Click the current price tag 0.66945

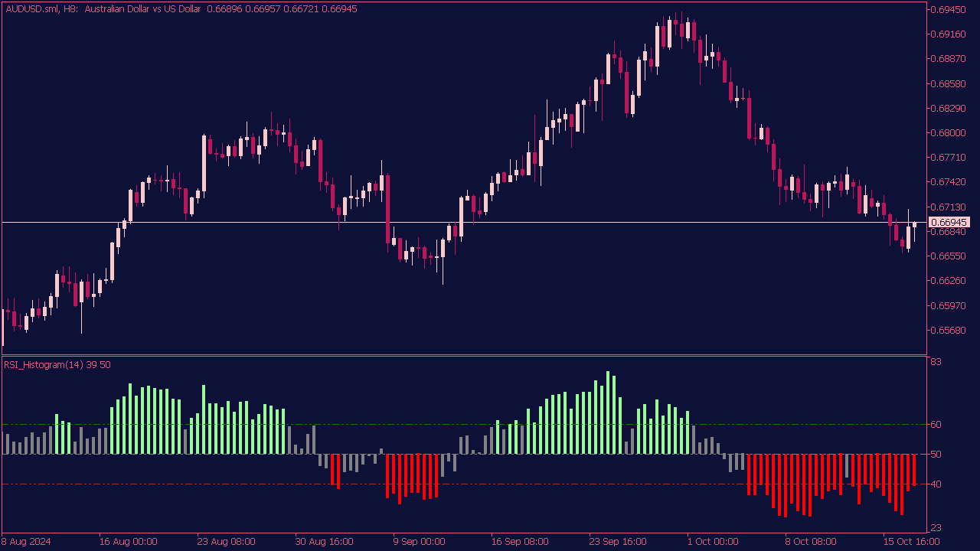point(949,223)
